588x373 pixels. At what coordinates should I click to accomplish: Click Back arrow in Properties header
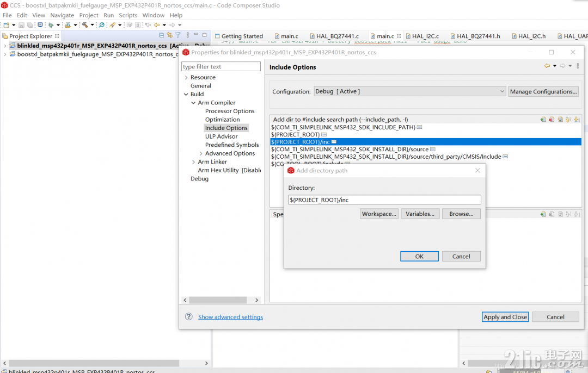point(547,66)
